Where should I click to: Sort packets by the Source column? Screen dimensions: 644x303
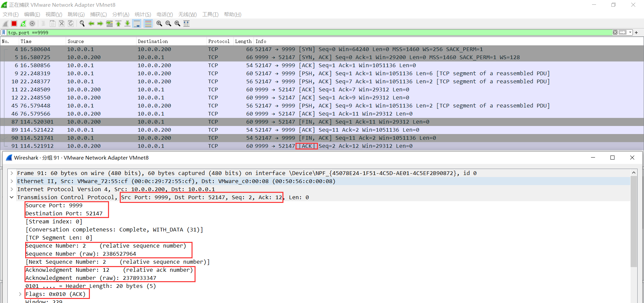[x=101, y=41]
